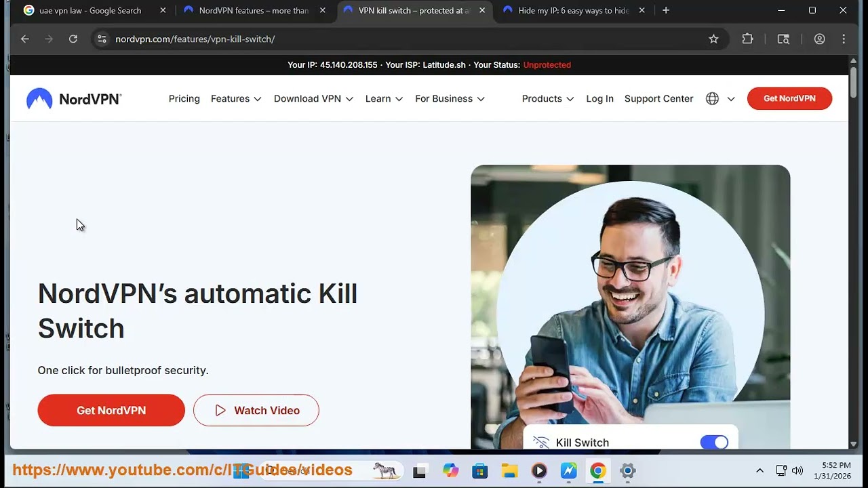Open Settings gear in taskbar
Viewport: 868px width, 488px height.
point(627,470)
